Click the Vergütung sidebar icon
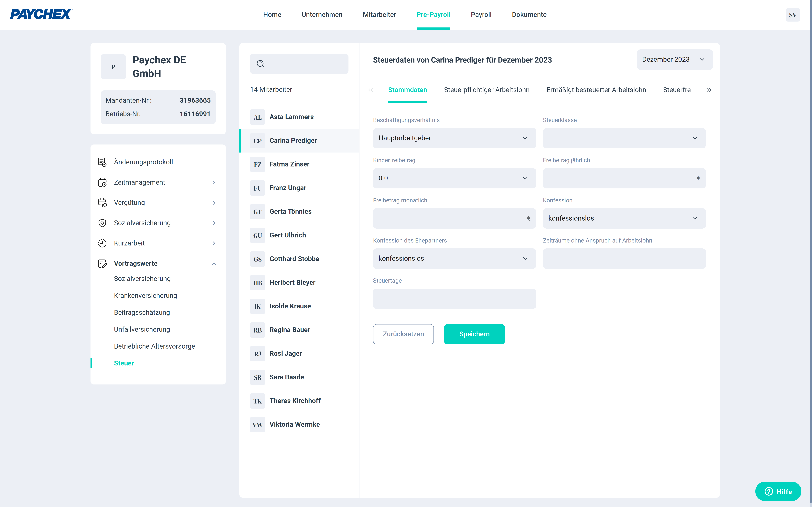812x507 pixels. (102, 203)
